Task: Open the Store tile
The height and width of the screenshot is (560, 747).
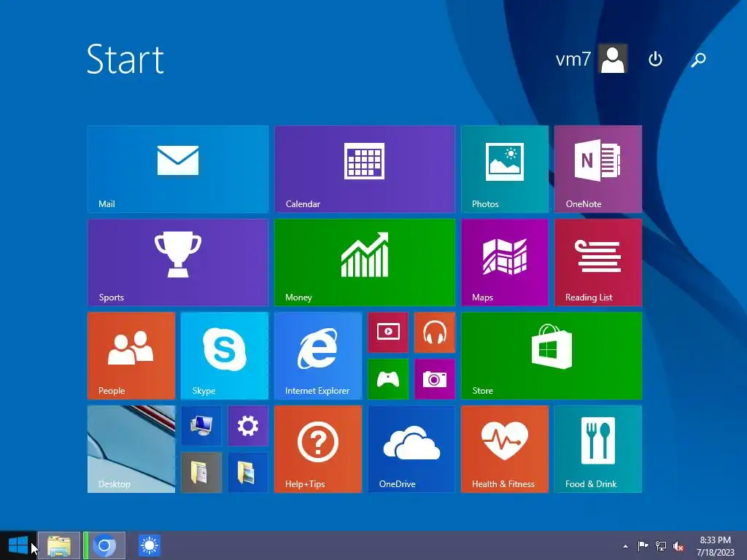Action: coord(551,356)
